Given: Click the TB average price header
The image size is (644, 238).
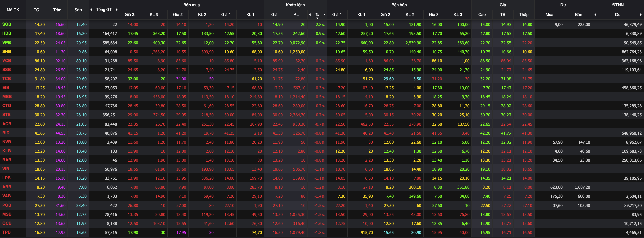Looking at the screenshot, I should [503, 15].
